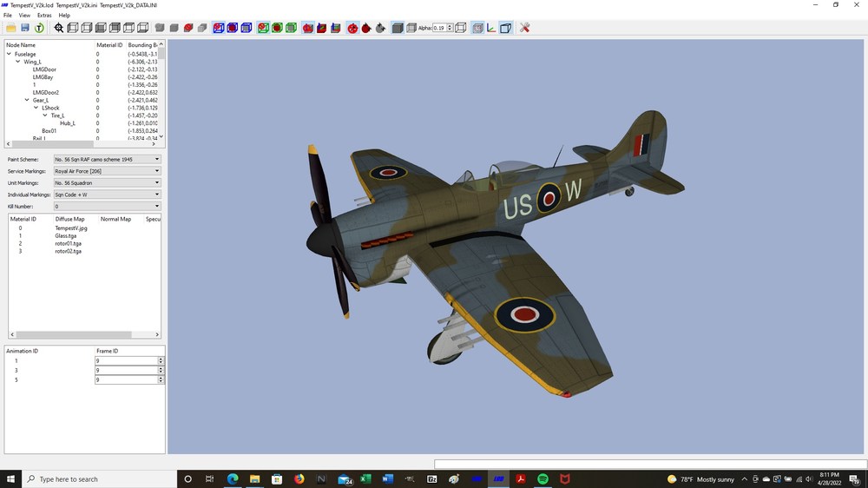This screenshot has width=868, height=488.
Task: Collapse the Tire_L tree node
Action: [45, 115]
